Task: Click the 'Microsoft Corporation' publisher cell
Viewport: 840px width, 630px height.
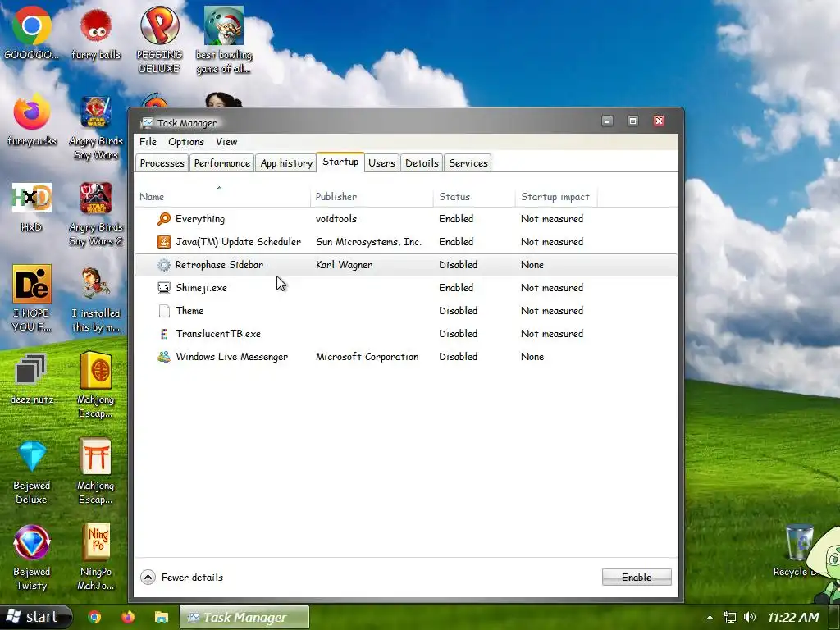Action: tap(367, 357)
